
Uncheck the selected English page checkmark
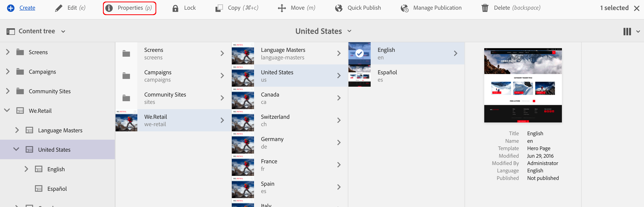tap(359, 53)
